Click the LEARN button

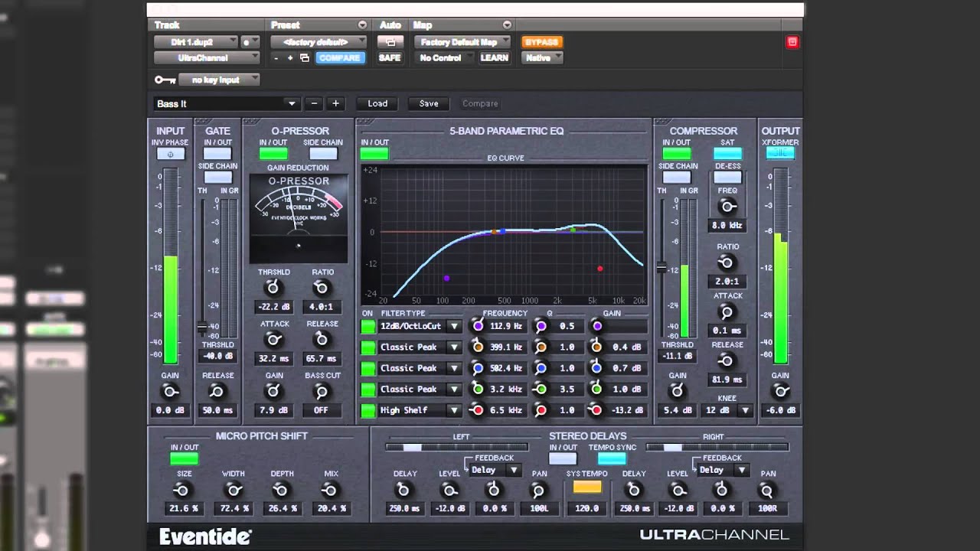point(494,57)
